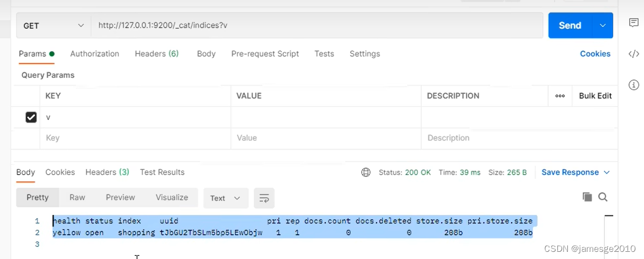Image resolution: width=644 pixels, height=259 pixels.
Task: Uncheck the 'v' query param checkbox
Action: pos(31,117)
